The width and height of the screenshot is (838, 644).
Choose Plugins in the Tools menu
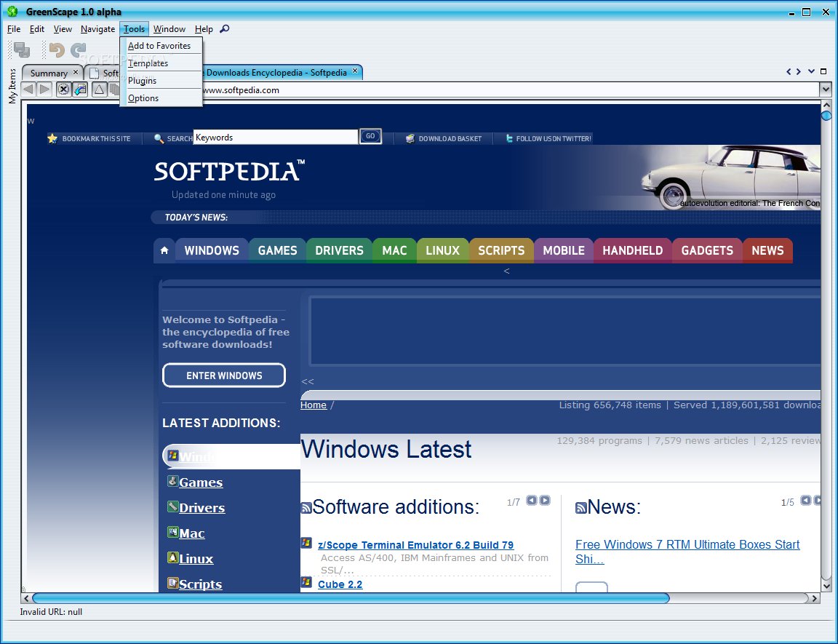(x=161, y=81)
